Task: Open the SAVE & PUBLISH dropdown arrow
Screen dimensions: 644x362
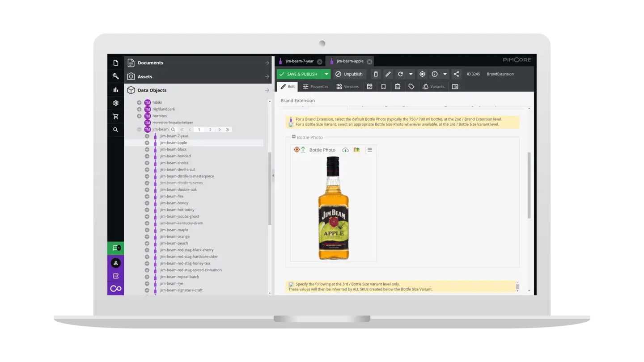Action: (326, 74)
